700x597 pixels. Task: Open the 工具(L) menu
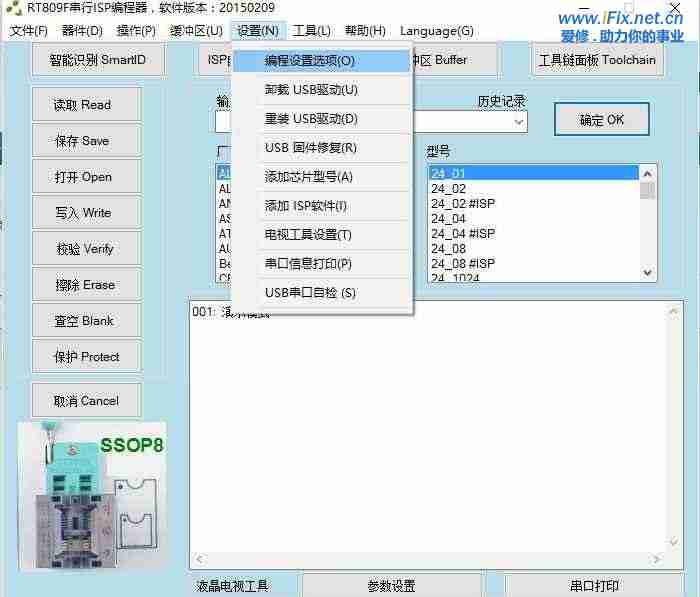312,31
